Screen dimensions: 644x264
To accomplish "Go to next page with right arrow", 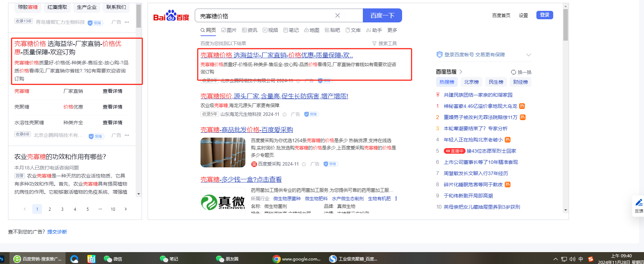I will [126, 209].
